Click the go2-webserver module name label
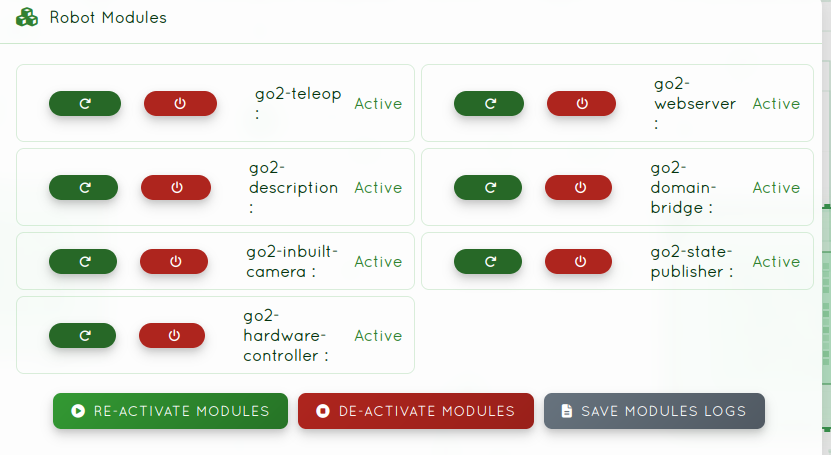The height and width of the screenshot is (455, 831). pos(694,103)
